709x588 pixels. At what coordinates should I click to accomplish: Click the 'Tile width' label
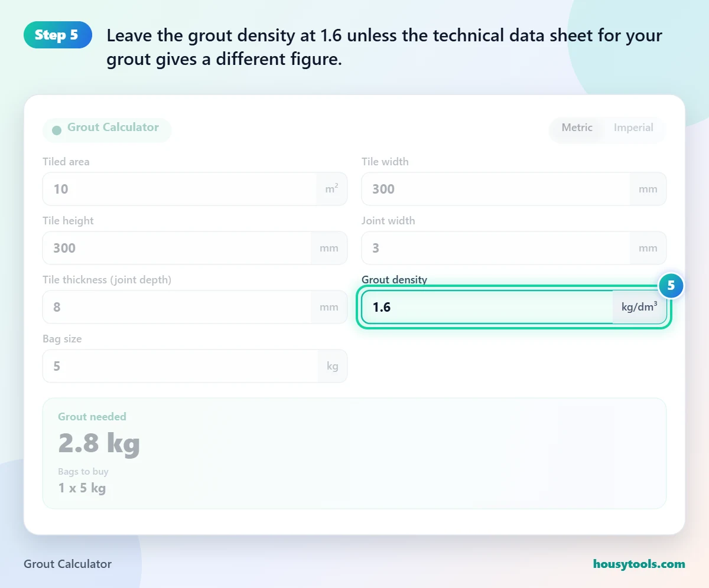click(385, 162)
